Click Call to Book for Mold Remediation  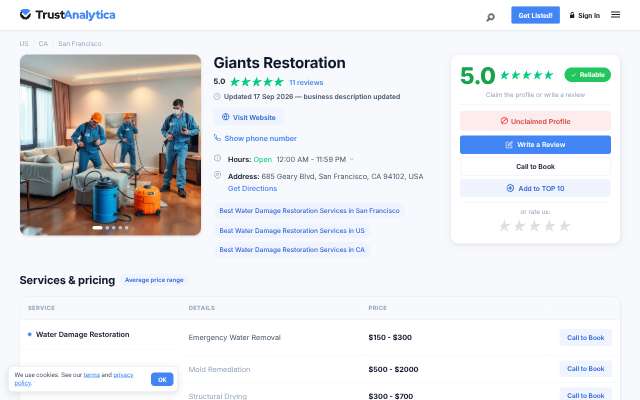pos(585,369)
